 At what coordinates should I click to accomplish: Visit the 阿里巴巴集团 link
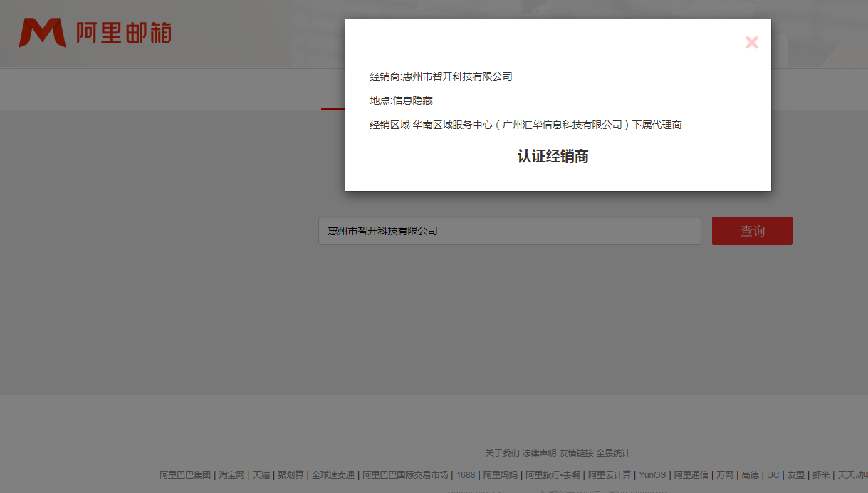tap(185, 475)
